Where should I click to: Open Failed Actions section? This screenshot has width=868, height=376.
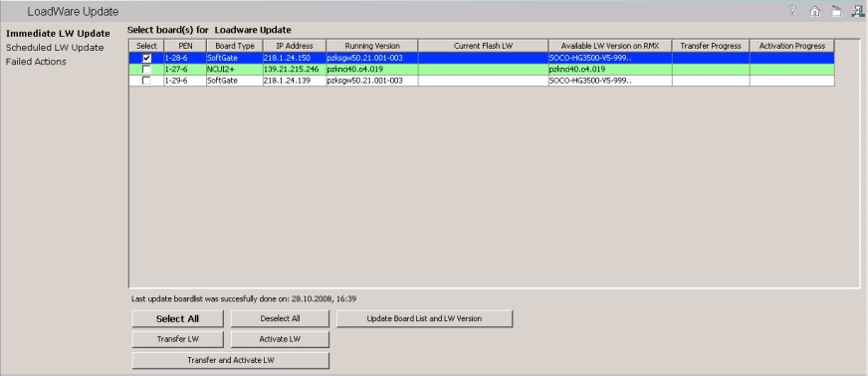[x=36, y=62]
